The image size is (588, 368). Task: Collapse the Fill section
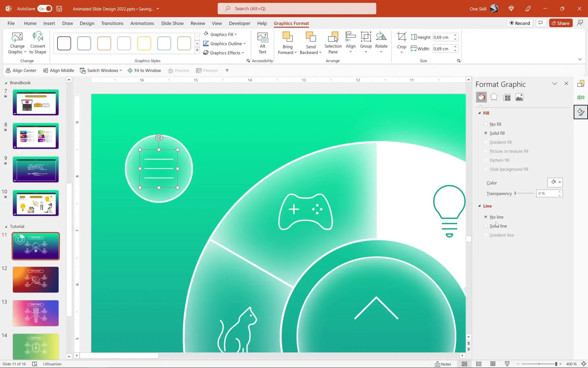(479, 113)
